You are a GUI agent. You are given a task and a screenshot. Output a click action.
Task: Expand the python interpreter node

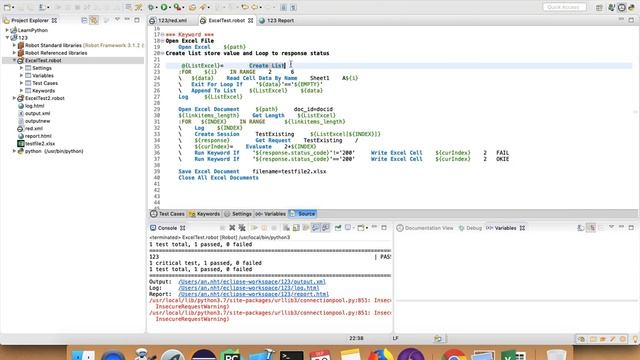click(14, 151)
